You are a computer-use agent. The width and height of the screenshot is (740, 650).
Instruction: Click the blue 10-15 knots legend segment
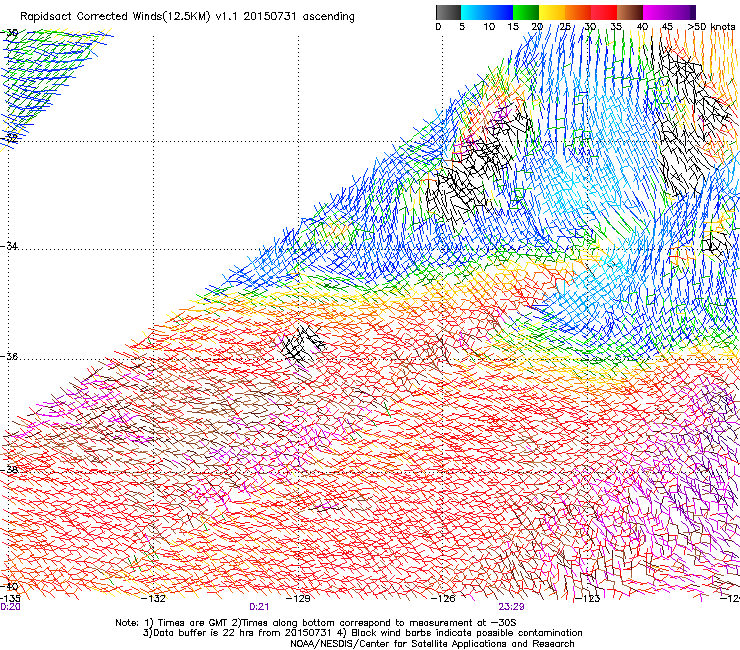[x=499, y=12]
